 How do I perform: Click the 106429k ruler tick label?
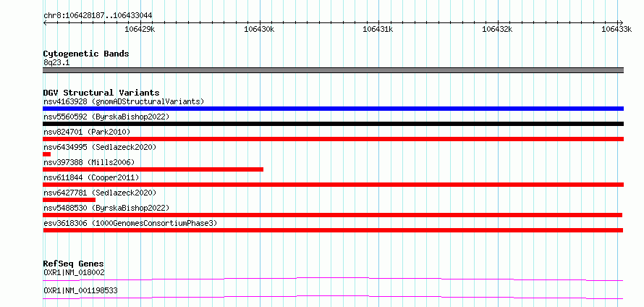click(x=140, y=29)
